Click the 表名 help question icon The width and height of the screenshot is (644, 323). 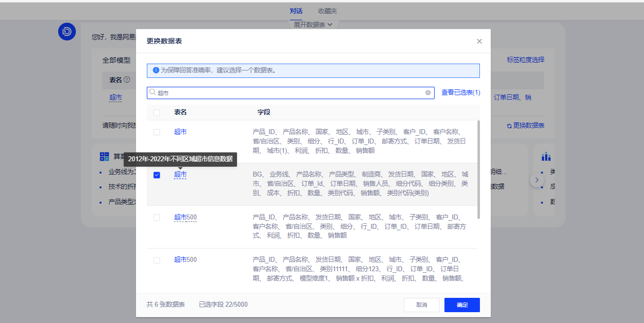click(127, 80)
